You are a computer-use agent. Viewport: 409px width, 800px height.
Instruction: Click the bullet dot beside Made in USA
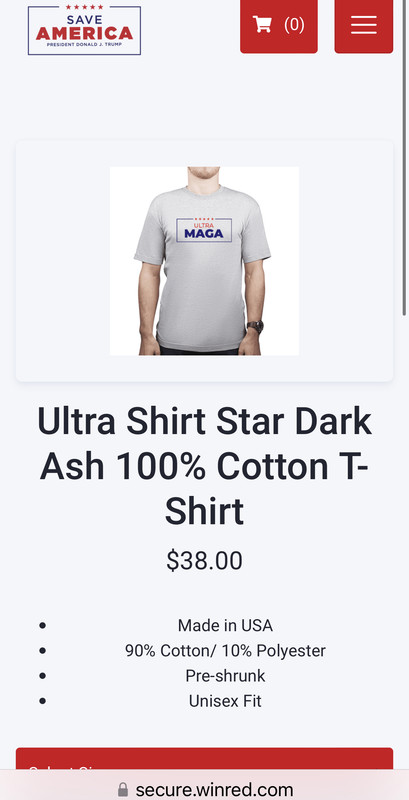click(42, 626)
